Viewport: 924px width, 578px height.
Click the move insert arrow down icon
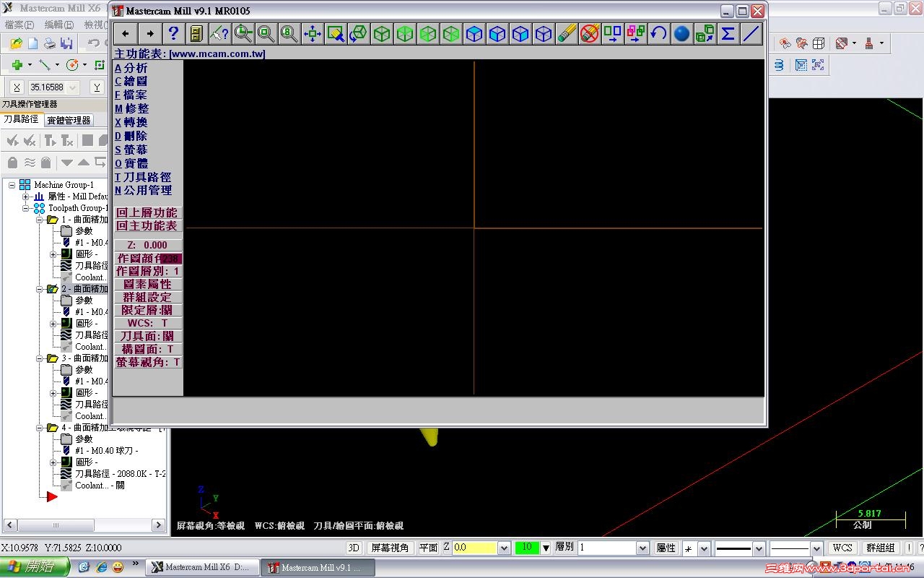pyautogui.click(x=67, y=163)
